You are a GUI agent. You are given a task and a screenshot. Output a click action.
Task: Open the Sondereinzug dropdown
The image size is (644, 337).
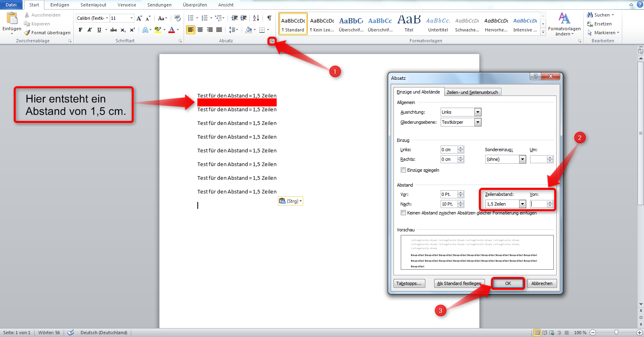[x=522, y=159]
